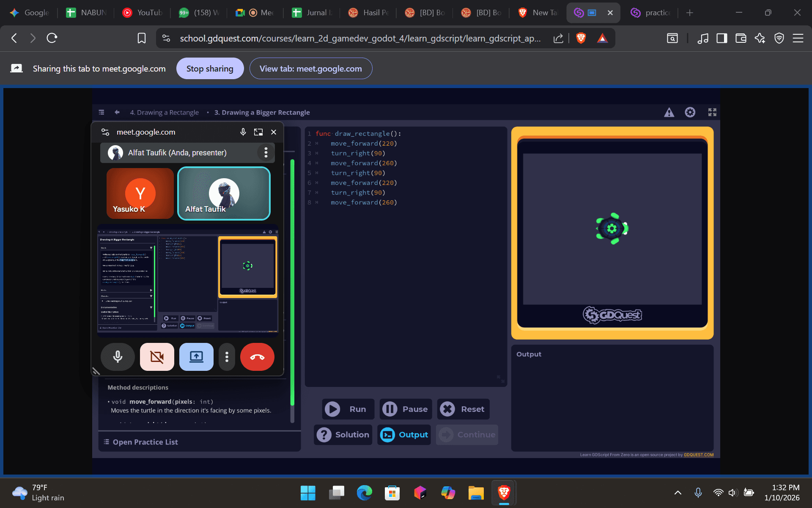
Task: Open Meet call more options menu
Action: [x=227, y=357]
